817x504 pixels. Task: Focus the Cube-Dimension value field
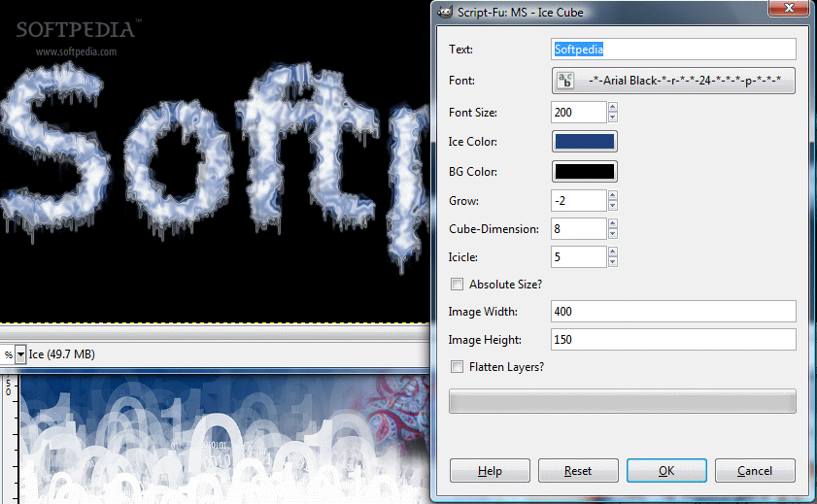pyautogui.click(x=578, y=229)
